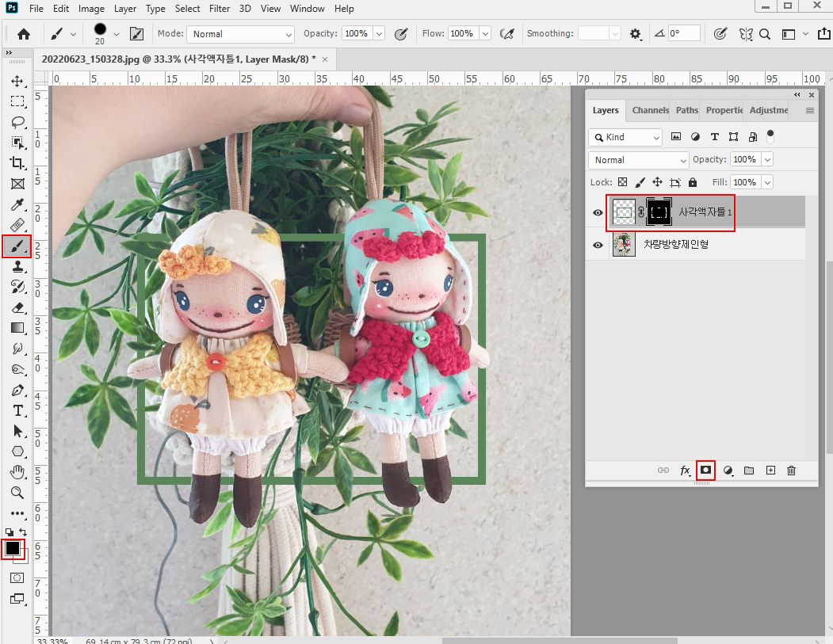Screen dimensions: 833x644
Task: Create a new layer
Action: [770, 471]
